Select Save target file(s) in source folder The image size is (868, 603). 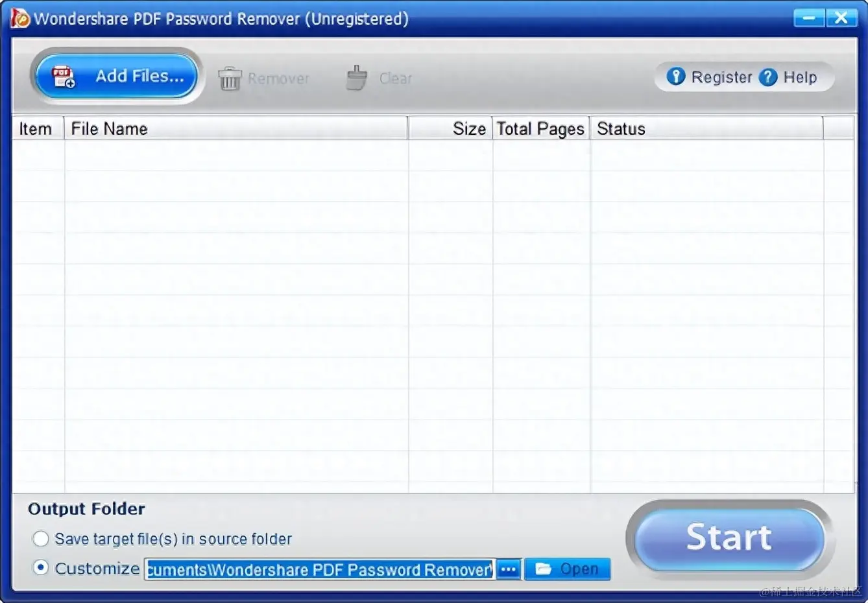41,539
